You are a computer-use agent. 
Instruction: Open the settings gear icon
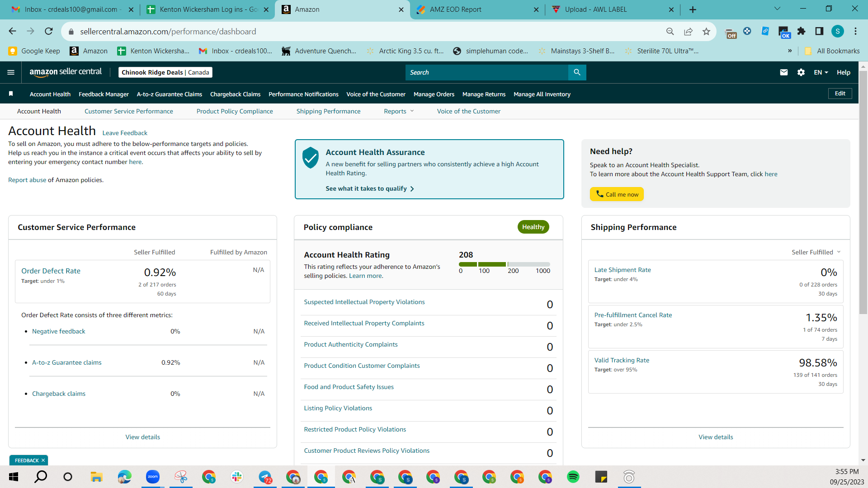pos(801,72)
